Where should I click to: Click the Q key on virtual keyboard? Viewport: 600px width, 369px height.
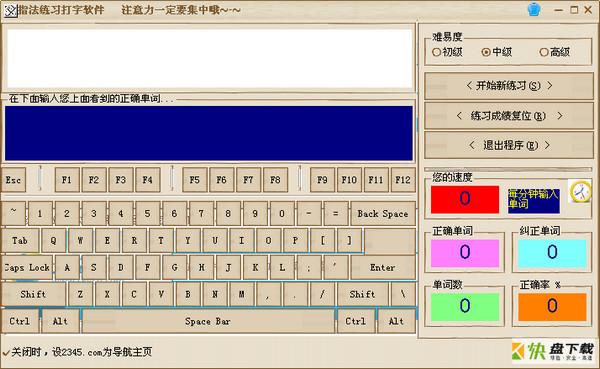[54, 240]
